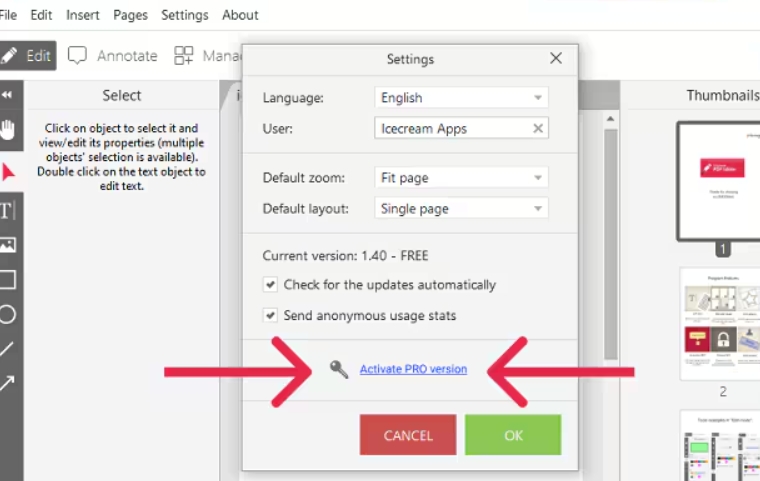Image resolution: width=760 pixels, height=481 pixels.
Task: Toggle Send anonymous usage stats
Action: [270, 315]
